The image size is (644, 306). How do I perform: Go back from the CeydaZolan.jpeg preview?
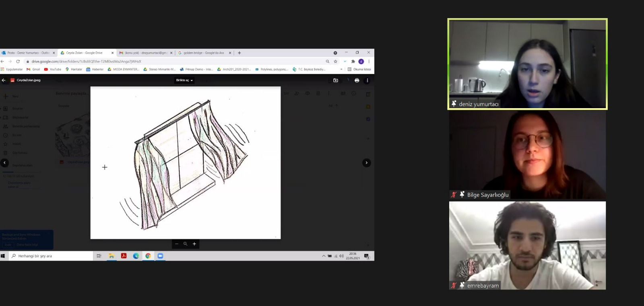(4, 80)
